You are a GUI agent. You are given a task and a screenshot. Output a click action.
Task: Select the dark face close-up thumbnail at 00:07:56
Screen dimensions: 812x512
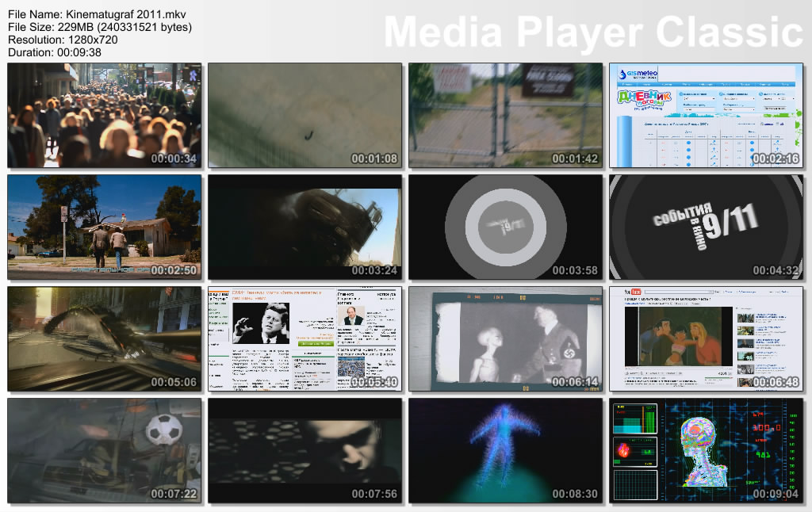click(304, 450)
